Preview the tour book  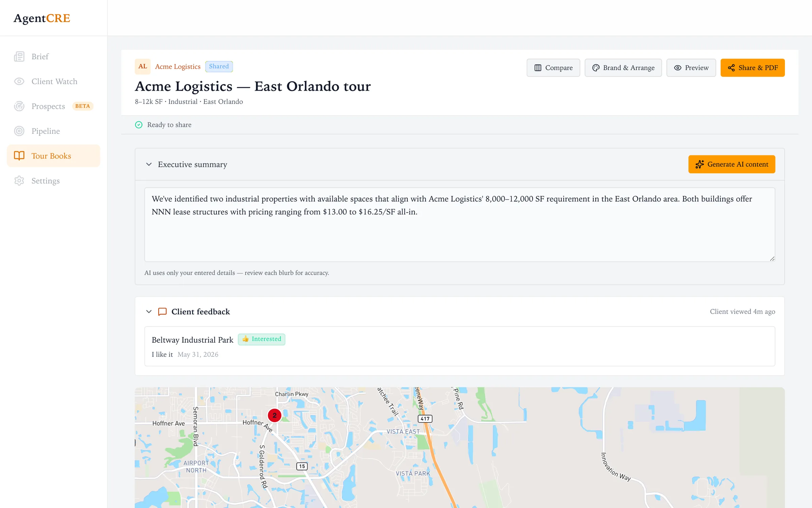[691, 68]
